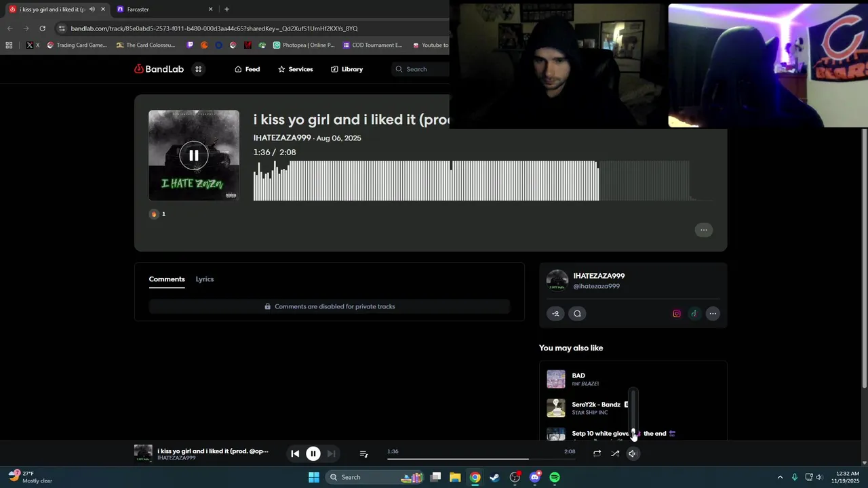The height and width of the screenshot is (488, 868).
Task: Open Photopea bookmark
Action: coord(304,45)
